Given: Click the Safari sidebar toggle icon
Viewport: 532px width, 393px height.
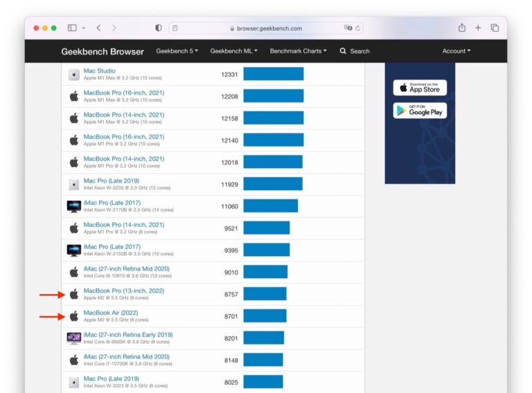Looking at the screenshot, I should click(72, 28).
